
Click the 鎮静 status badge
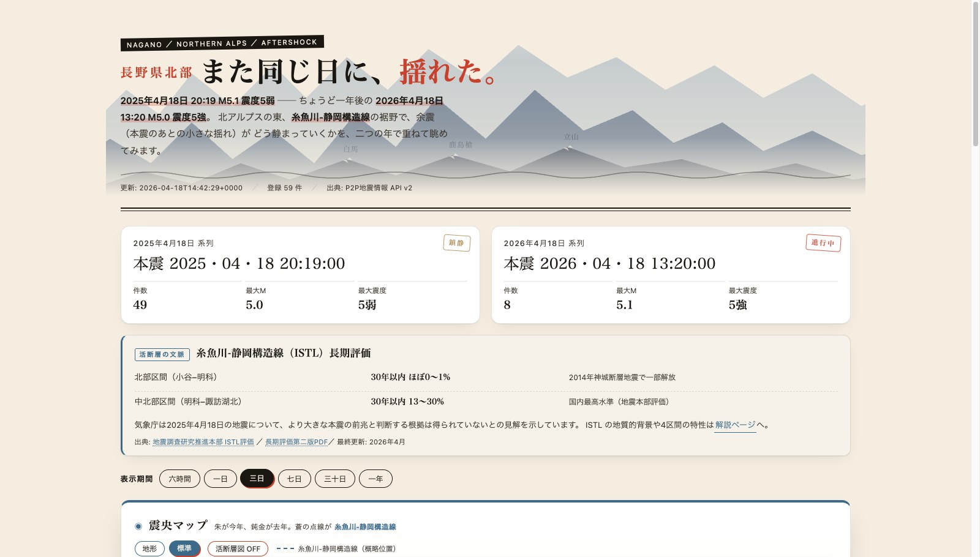click(457, 243)
